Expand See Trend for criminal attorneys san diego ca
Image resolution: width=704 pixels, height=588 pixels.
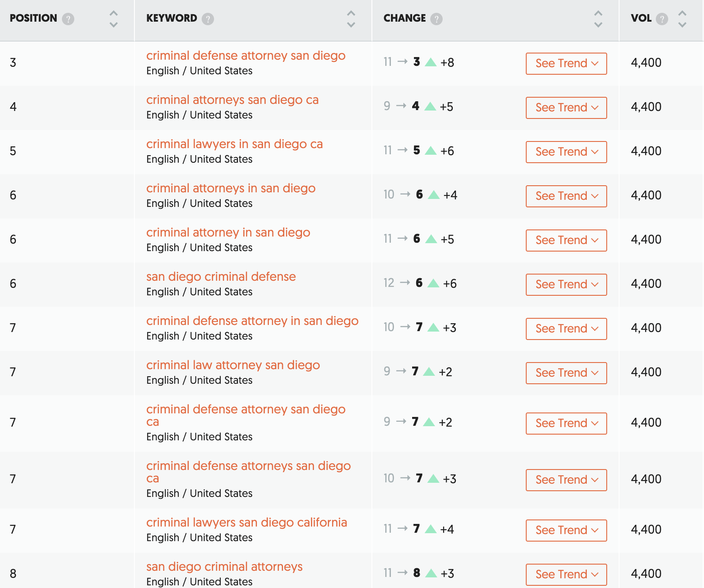click(566, 108)
